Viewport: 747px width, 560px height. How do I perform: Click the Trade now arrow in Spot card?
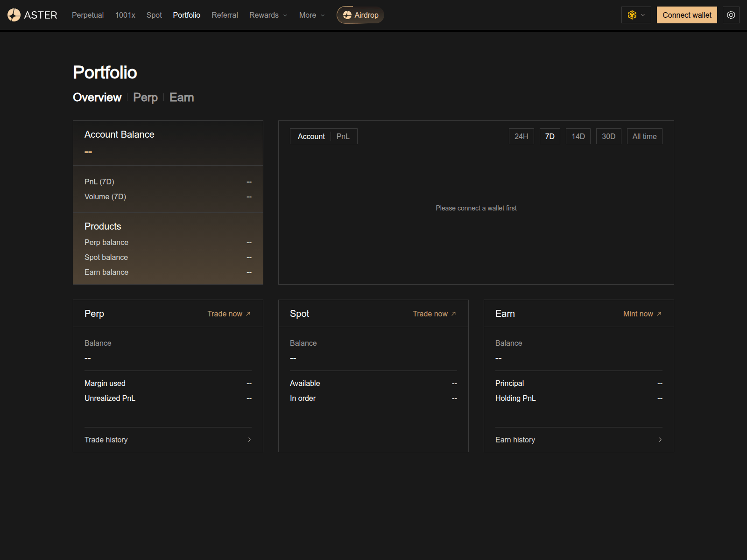point(453,314)
